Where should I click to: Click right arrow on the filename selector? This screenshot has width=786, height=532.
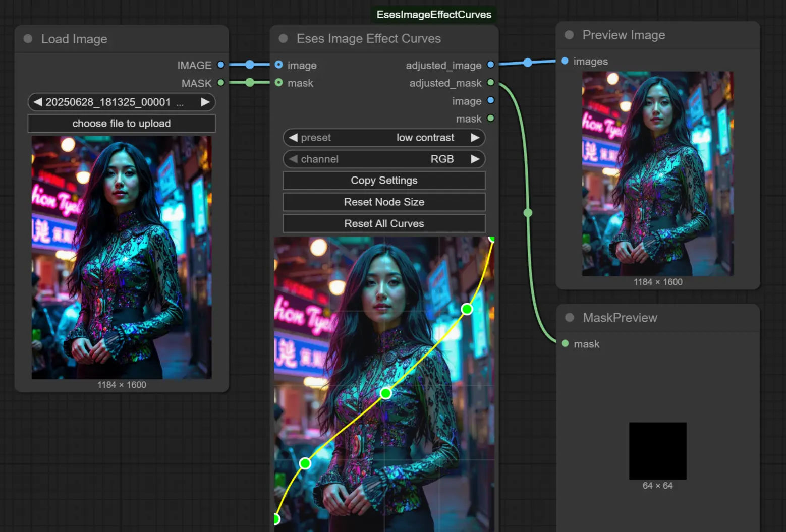tap(205, 102)
